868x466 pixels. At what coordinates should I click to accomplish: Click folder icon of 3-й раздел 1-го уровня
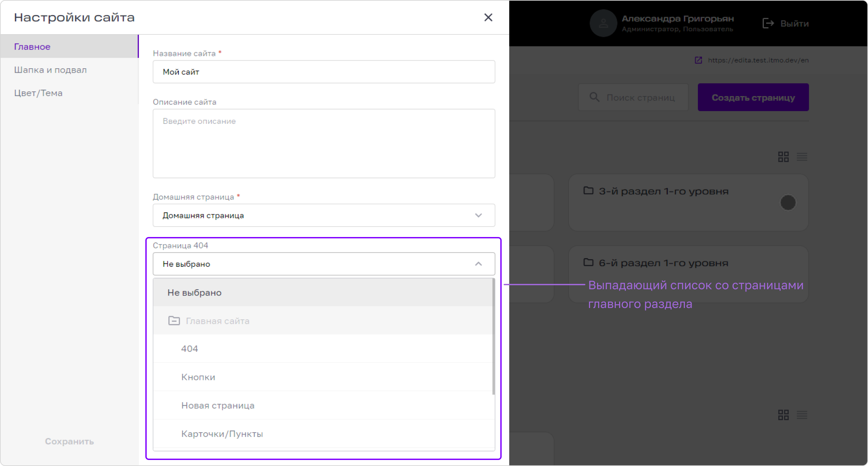pyautogui.click(x=588, y=190)
